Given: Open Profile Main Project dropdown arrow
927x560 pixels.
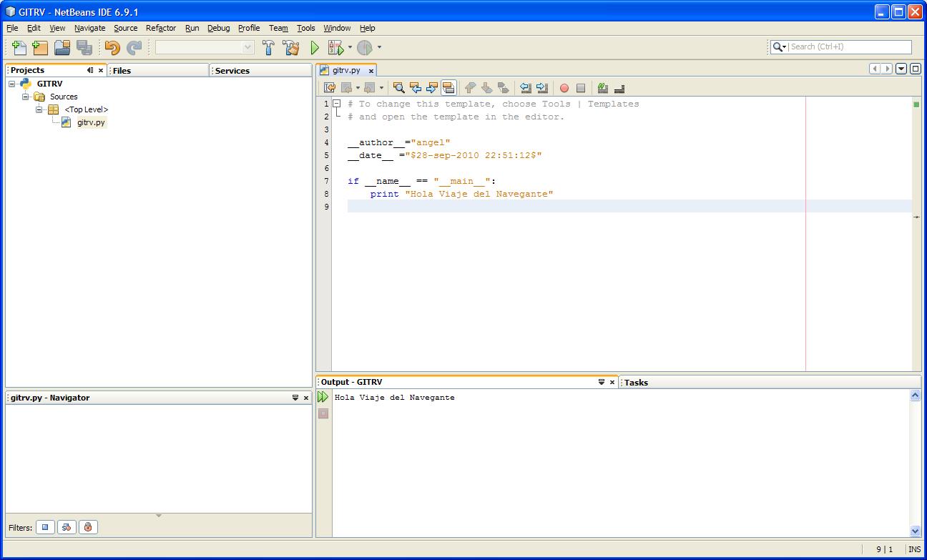Looking at the screenshot, I should coord(379,47).
